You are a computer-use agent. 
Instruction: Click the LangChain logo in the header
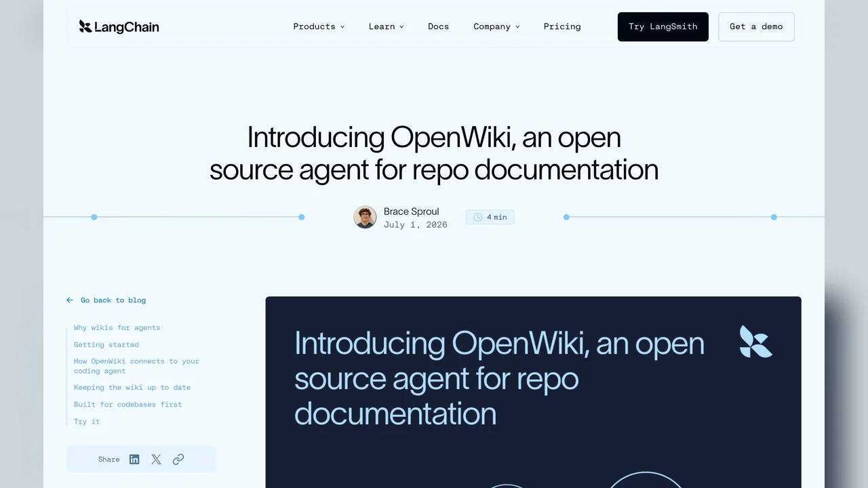pyautogui.click(x=119, y=26)
